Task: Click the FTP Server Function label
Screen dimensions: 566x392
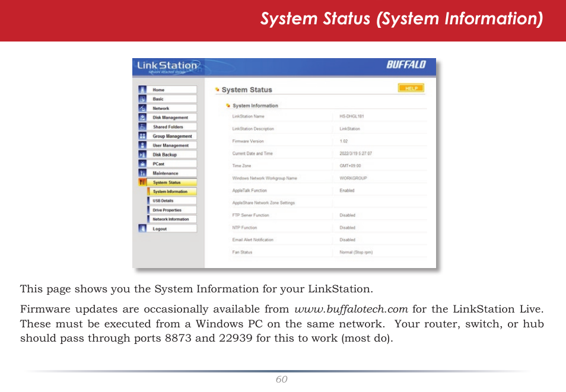Action: (x=250, y=215)
